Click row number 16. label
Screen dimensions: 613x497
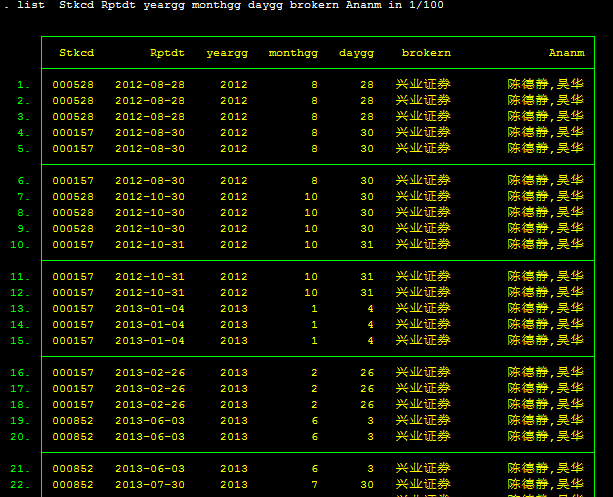20,373
